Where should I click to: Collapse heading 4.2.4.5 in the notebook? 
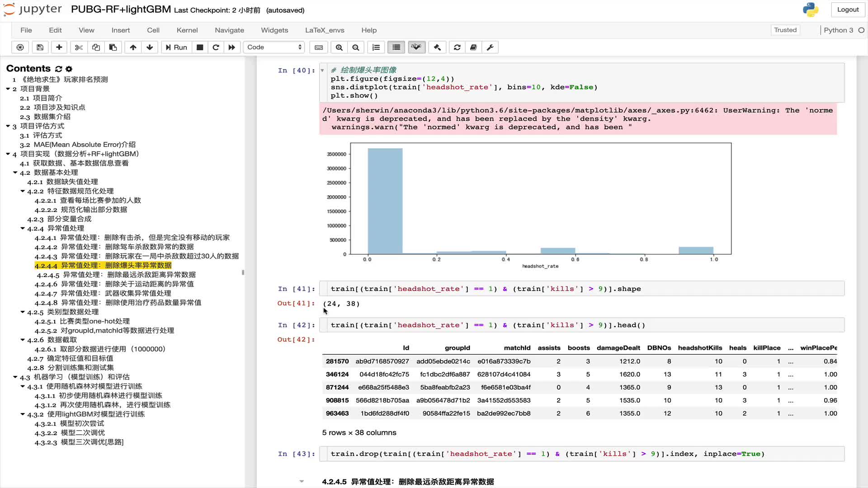[x=302, y=481]
